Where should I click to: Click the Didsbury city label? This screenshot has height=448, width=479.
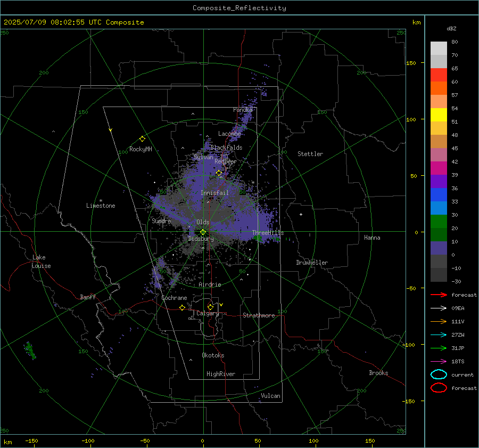click(x=201, y=239)
